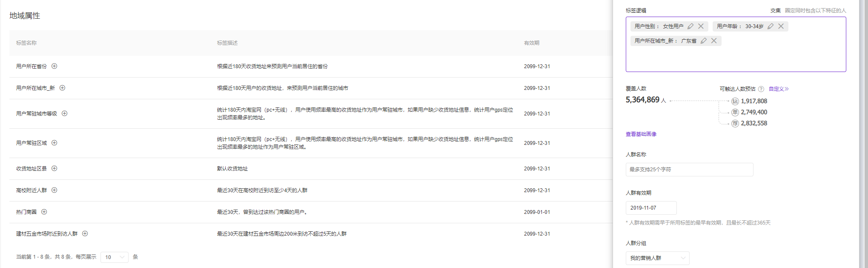Click the 标签名称 column header
Image resolution: width=868 pixels, height=268 pixels.
click(26, 43)
